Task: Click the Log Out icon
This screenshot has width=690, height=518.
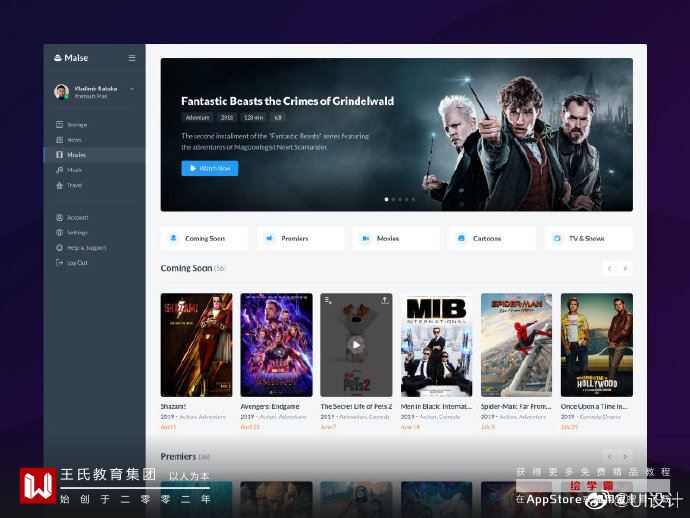Action: tap(59, 263)
